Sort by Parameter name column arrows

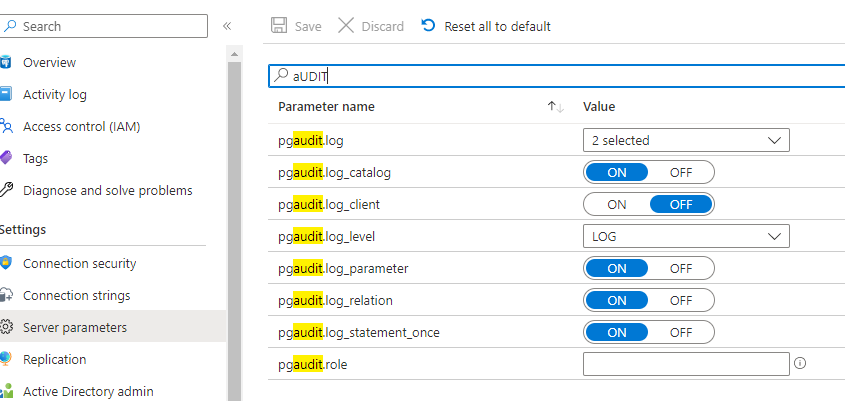pos(556,107)
